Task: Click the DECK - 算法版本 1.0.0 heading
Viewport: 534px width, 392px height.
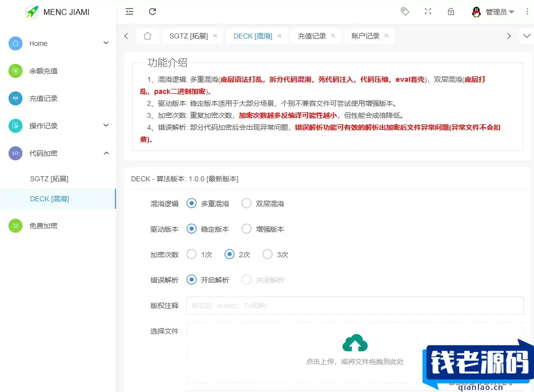Action: [x=184, y=179]
